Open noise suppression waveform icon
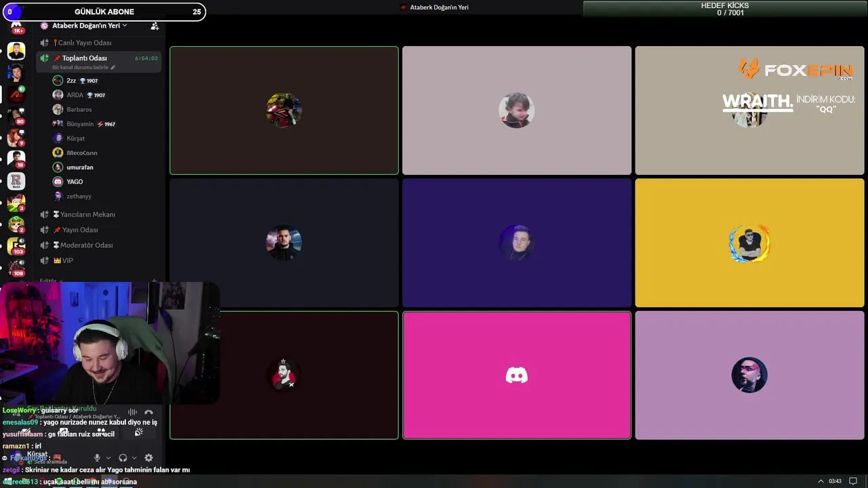 (x=132, y=412)
